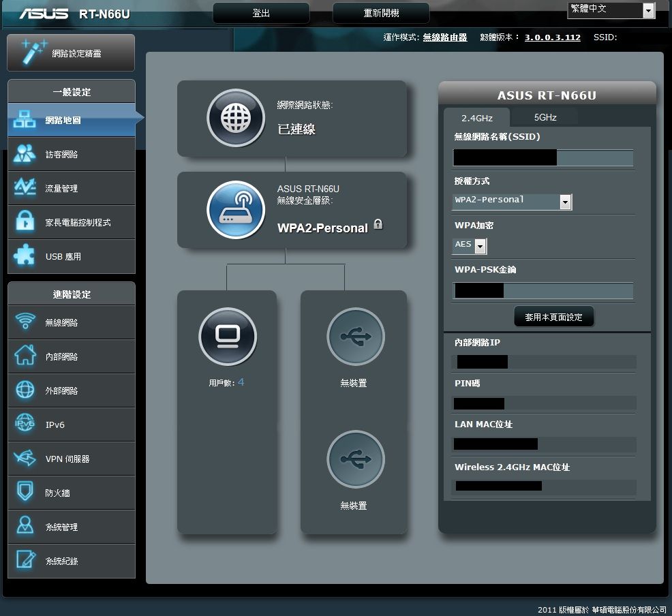Open WAN (外部網路) globe icon in sidebar
The image size is (672, 616).
(x=25, y=389)
